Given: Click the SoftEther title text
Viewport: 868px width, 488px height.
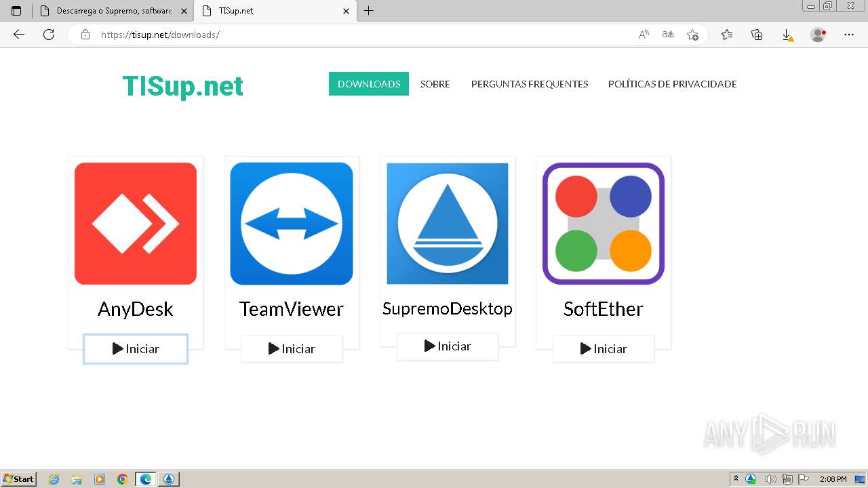Looking at the screenshot, I should [604, 309].
